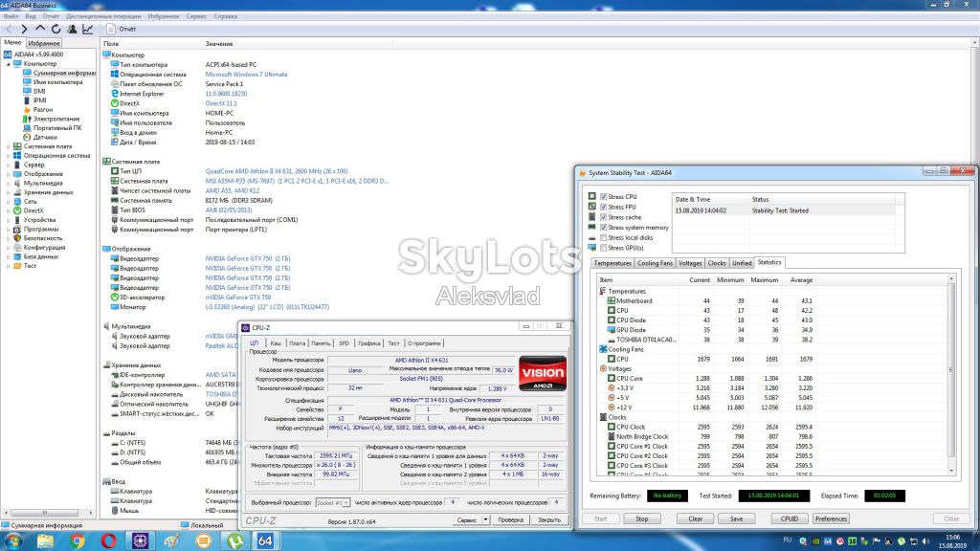The image size is (980, 551).
Task: Switch to the AIDA64 taskbar icon
Action: point(265,540)
